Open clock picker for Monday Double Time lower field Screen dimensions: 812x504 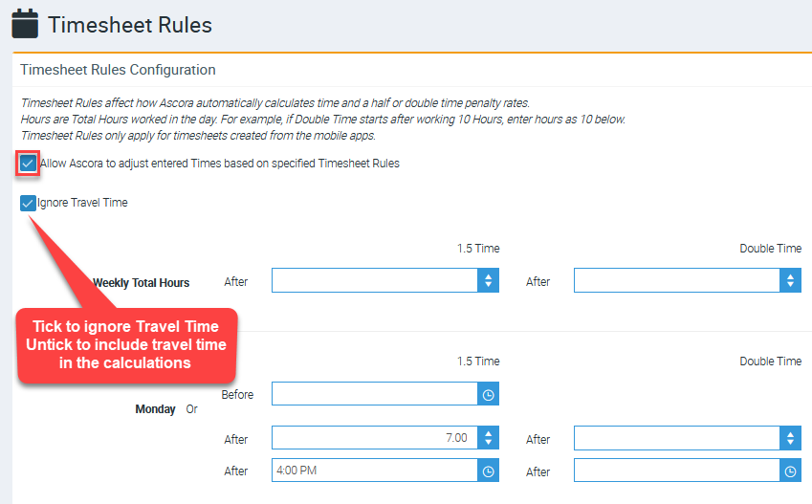(790, 471)
